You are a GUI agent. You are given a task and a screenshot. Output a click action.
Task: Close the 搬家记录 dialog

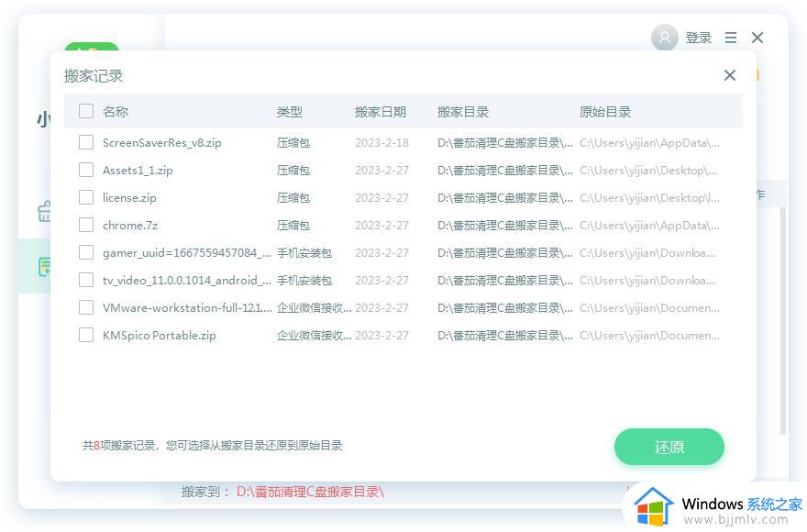pyautogui.click(x=730, y=75)
